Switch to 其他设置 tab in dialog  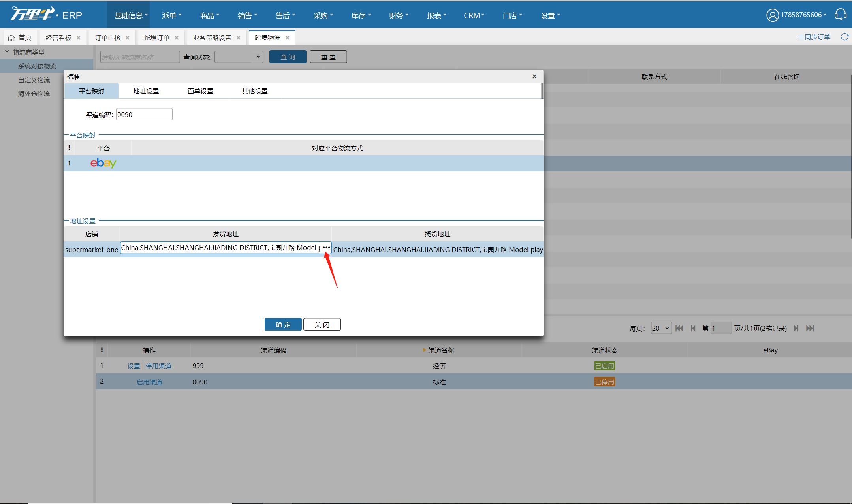coord(255,91)
